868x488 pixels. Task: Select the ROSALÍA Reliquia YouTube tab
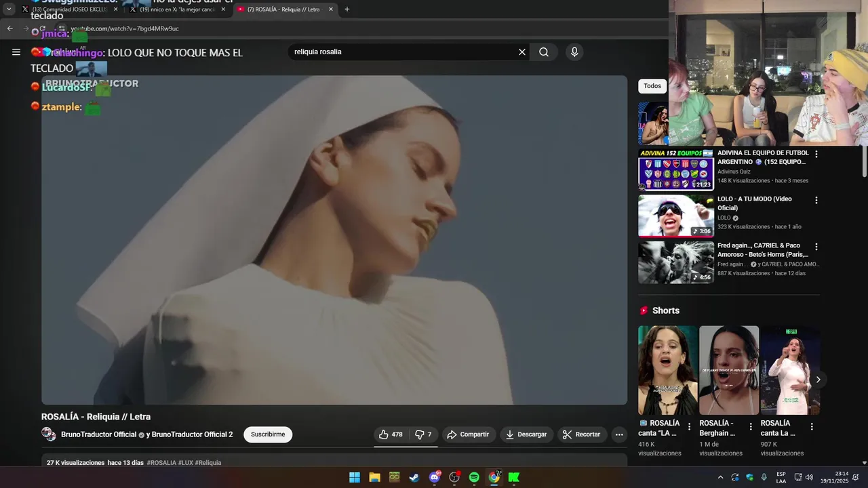(x=285, y=9)
